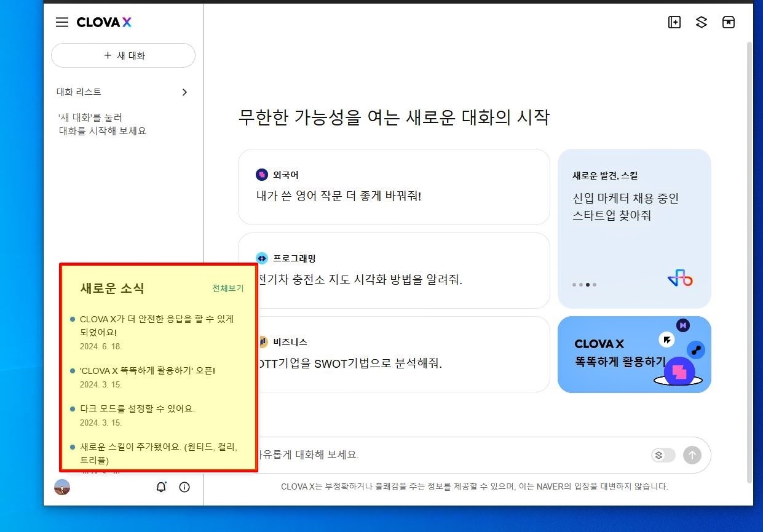Select the 외국어 suggestion card

[x=394, y=187]
